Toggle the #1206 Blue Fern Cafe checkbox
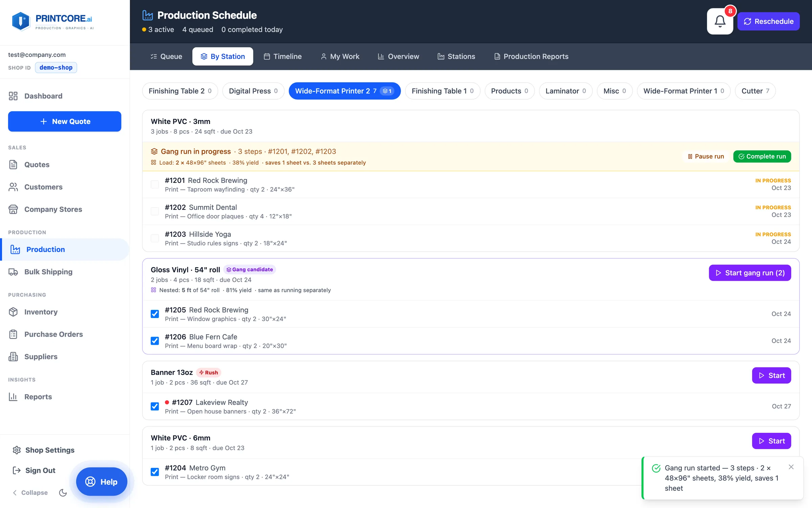Viewport: 812px width, 508px height. click(155, 341)
